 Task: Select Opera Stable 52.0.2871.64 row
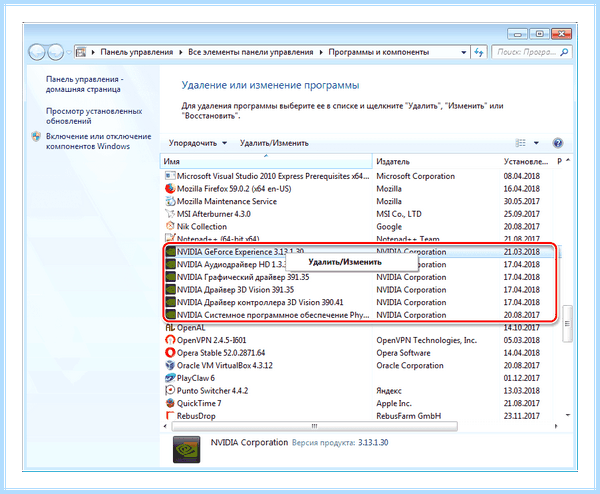coord(361,352)
